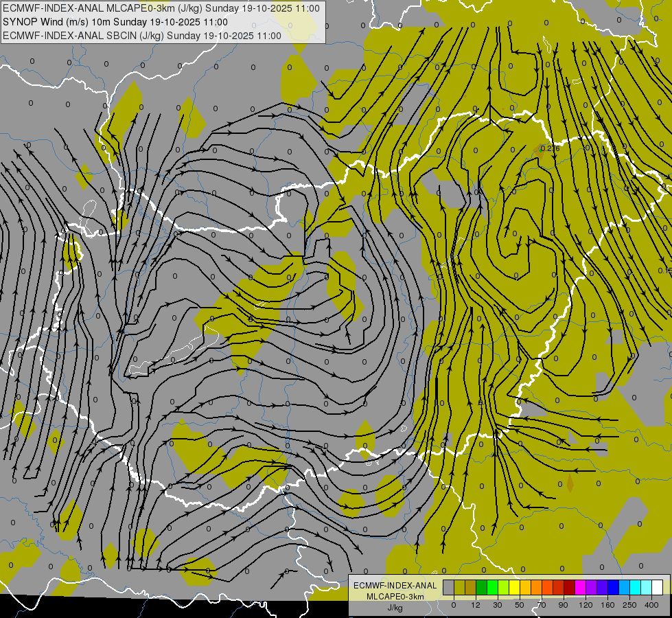Choose the pale cyan legend swatch
This screenshot has height=618, width=672.
tap(647, 587)
